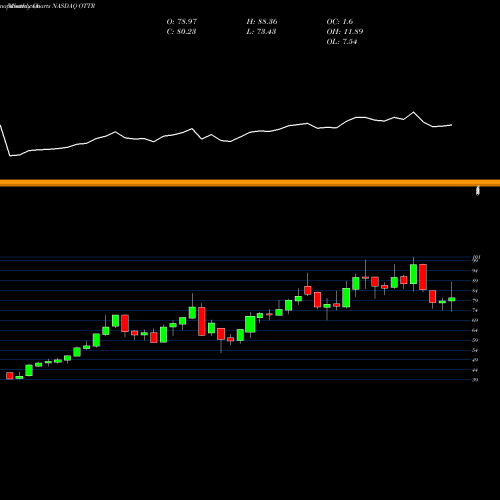
Task: Click the "69" price axis label
Action: pos(475,320)
